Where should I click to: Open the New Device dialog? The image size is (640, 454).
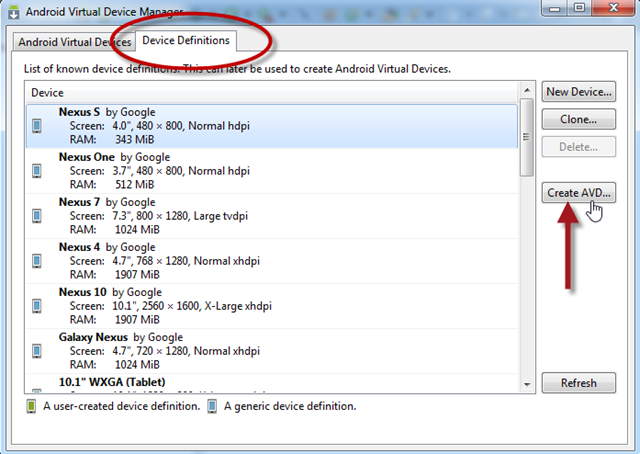pyautogui.click(x=578, y=92)
